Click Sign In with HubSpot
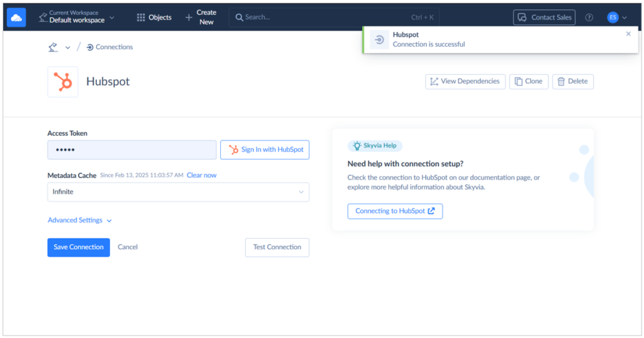The width and height of the screenshot is (644, 338). tap(265, 150)
